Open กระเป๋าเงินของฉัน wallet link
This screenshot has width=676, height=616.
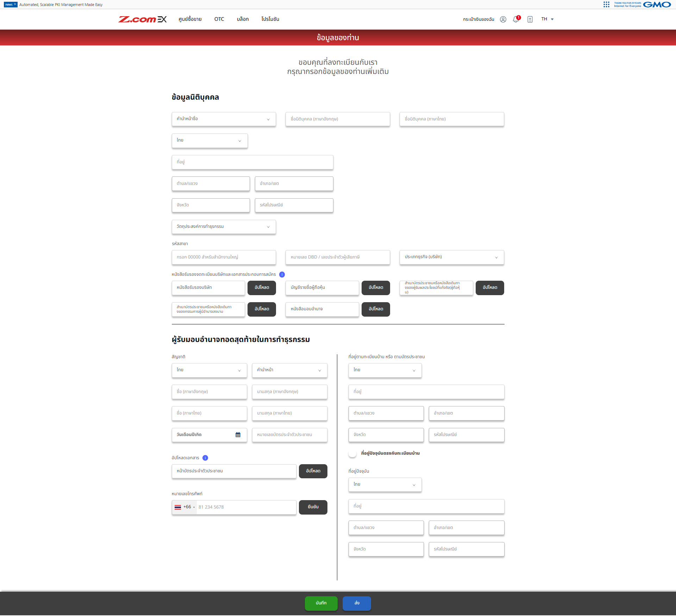tap(478, 19)
